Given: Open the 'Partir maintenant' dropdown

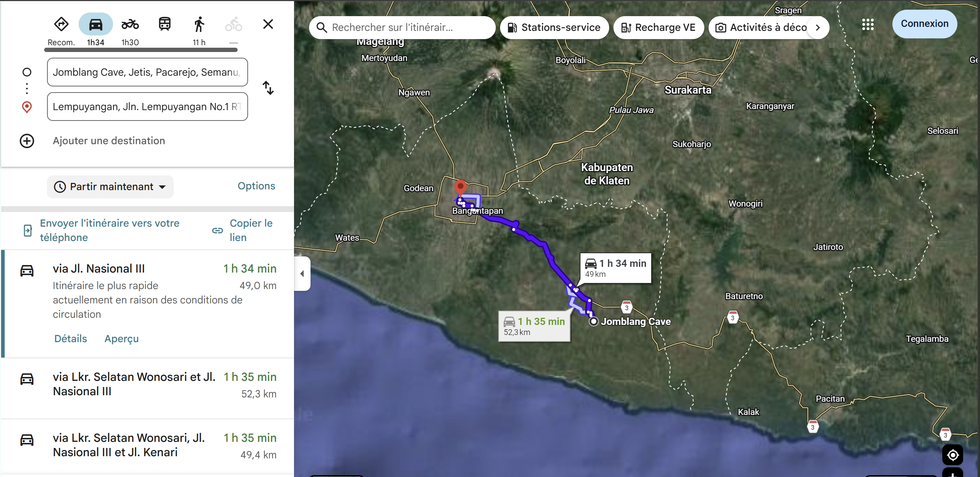Looking at the screenshot, I should click(x=110, y=186).
